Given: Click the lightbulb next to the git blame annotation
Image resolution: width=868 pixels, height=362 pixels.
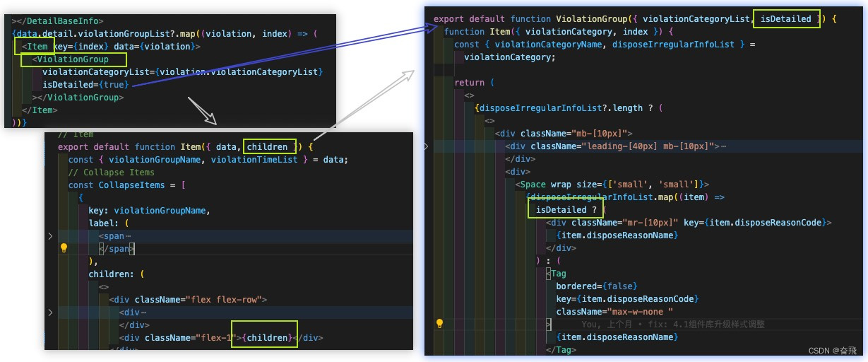Looking at the screenshot, I should coord(439,324).
